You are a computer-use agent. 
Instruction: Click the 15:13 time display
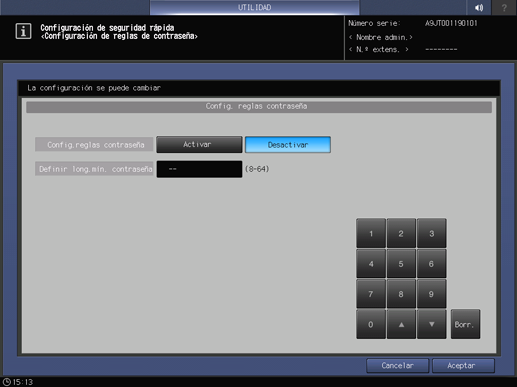coord(23,382)
